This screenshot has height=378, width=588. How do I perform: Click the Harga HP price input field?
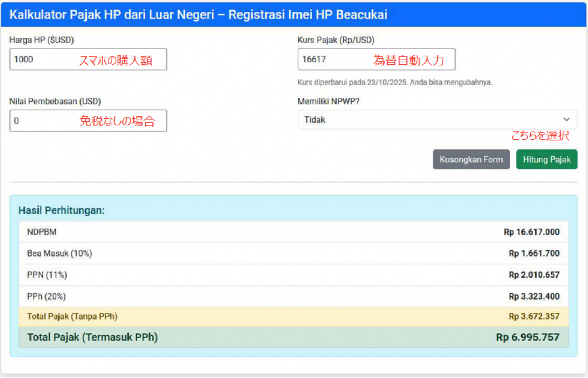pos(88,59)
